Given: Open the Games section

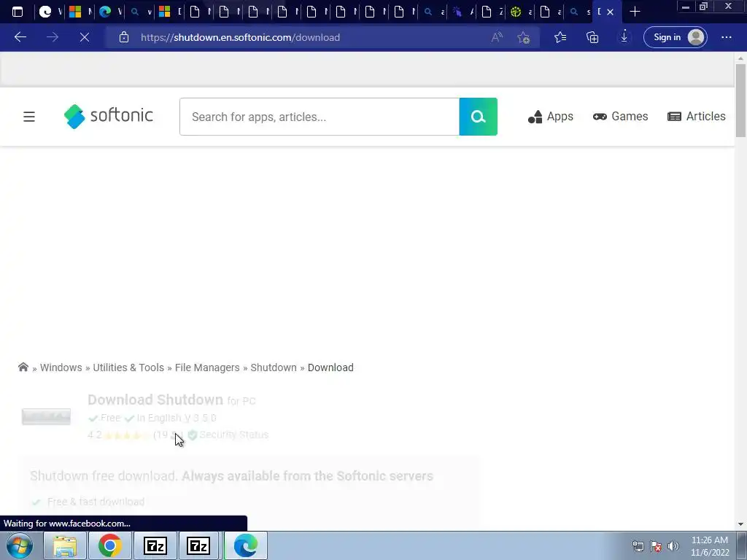Looking at the screenshot, I should (x=620, y=116).
